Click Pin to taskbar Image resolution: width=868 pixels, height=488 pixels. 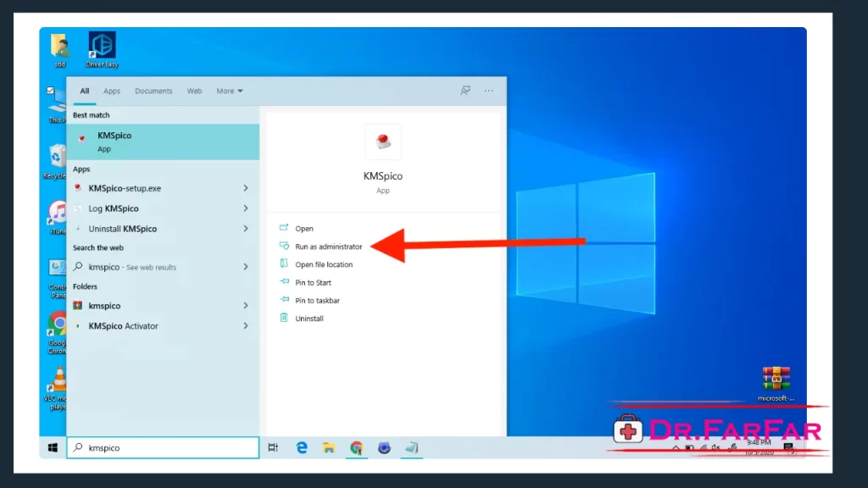pyautogui.click(x=317, y=301)
